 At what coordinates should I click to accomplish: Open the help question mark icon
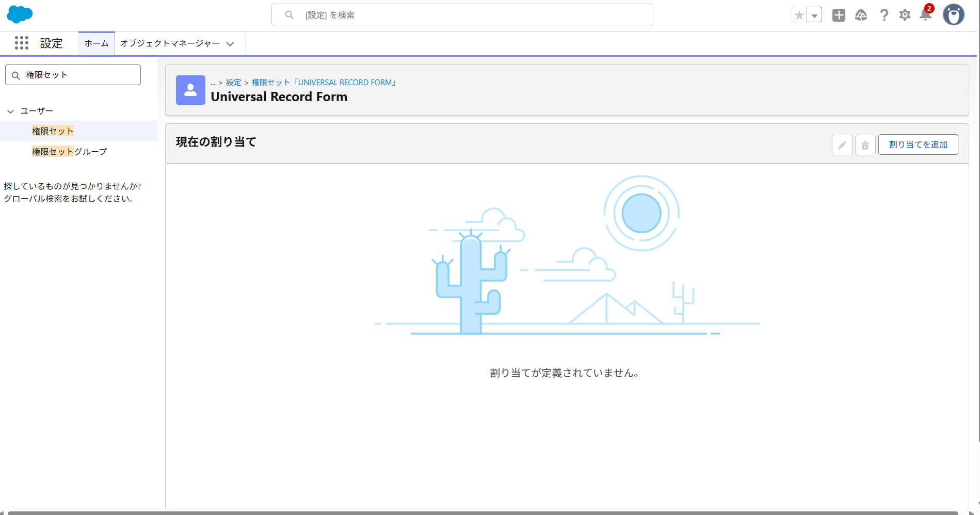(883, 15)
